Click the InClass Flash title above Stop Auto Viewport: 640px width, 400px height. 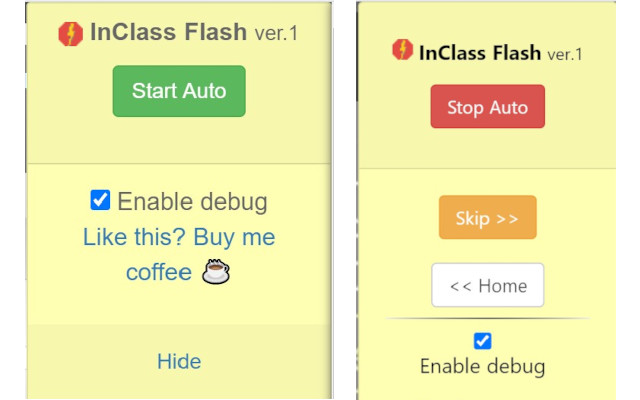pyautogui.click(x=480, y=52)
